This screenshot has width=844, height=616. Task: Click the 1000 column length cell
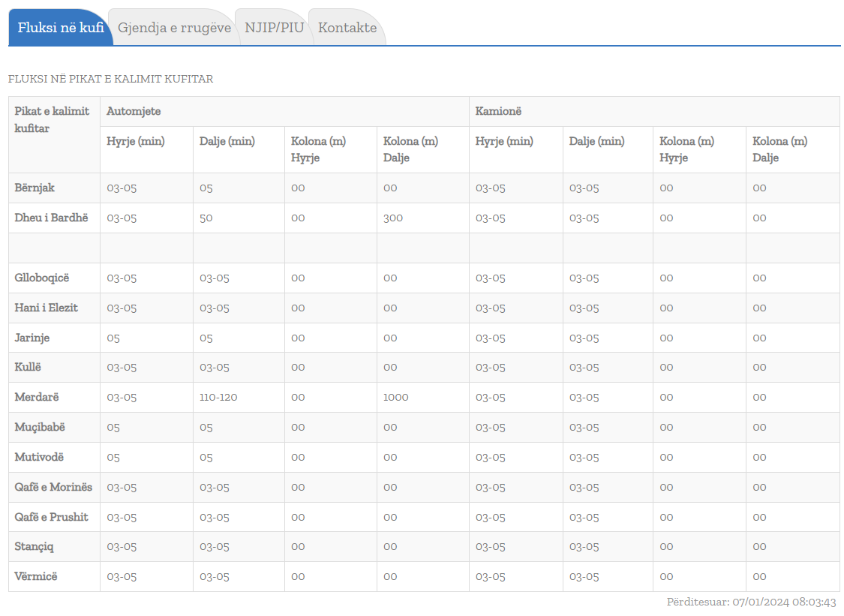395,397
